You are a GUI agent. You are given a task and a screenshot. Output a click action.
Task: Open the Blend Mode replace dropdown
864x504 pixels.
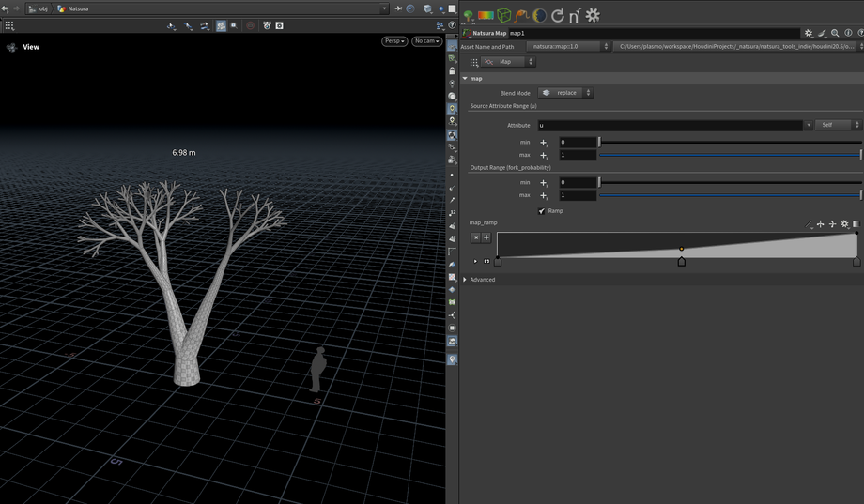565,93
